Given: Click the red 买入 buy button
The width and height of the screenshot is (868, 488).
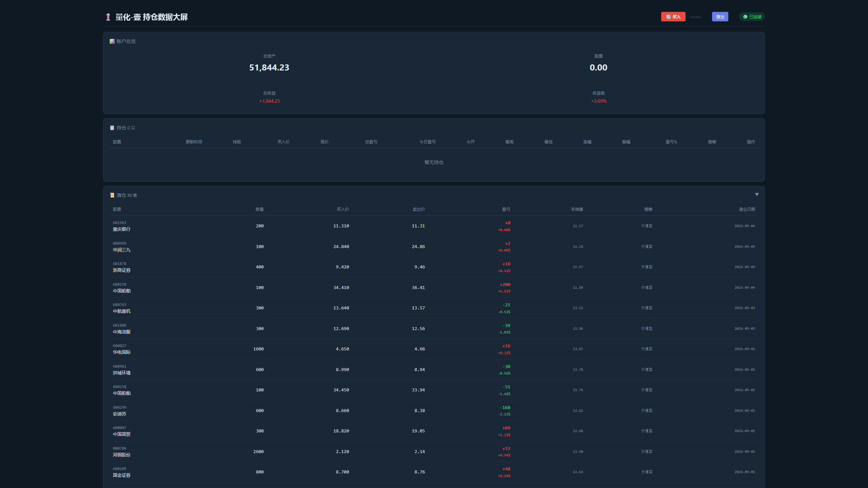Looking at the screenshot, I should (673, 17).
